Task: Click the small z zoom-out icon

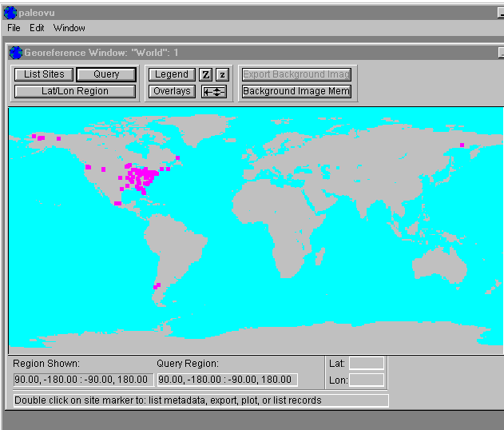Action: click(x=222, y=74)
